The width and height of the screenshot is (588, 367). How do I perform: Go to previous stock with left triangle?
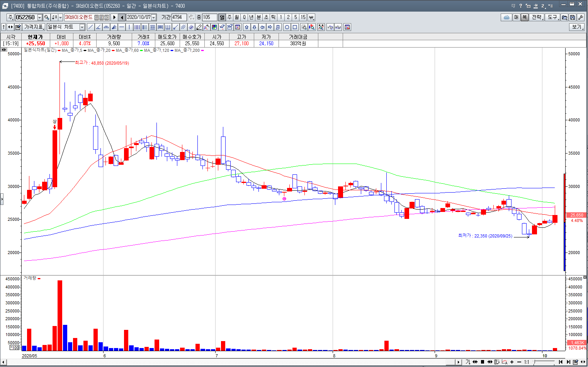(122, 17)
